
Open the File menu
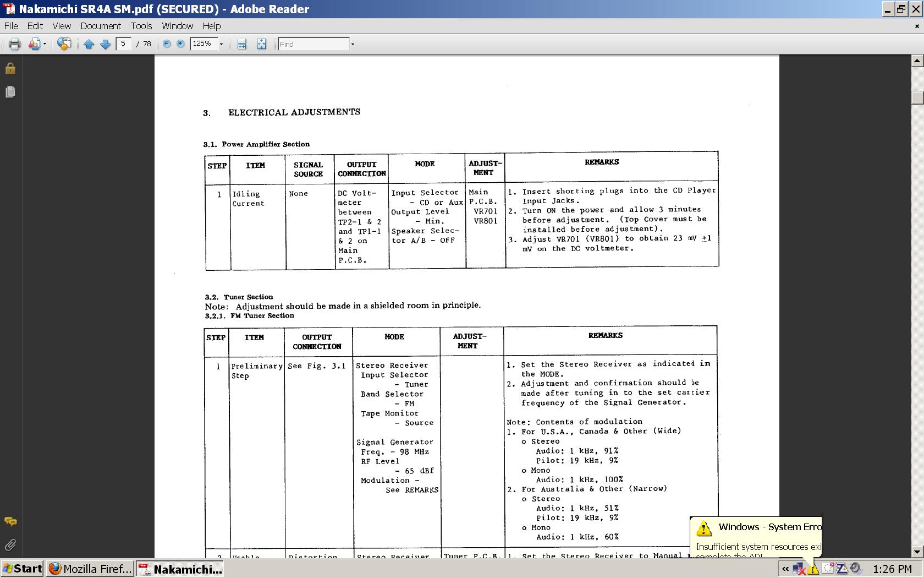[11, 26]
